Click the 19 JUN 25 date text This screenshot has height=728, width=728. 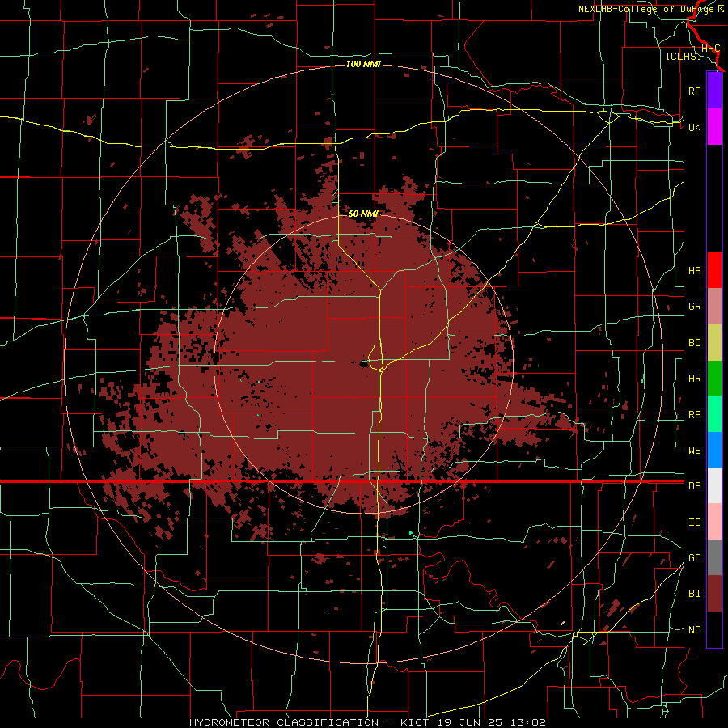click(x=469, y=722)
